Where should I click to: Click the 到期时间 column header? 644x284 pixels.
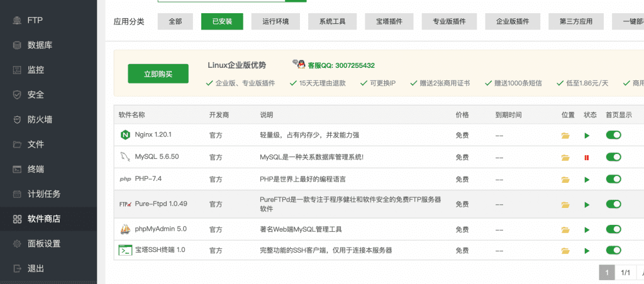tap(508, 115)
